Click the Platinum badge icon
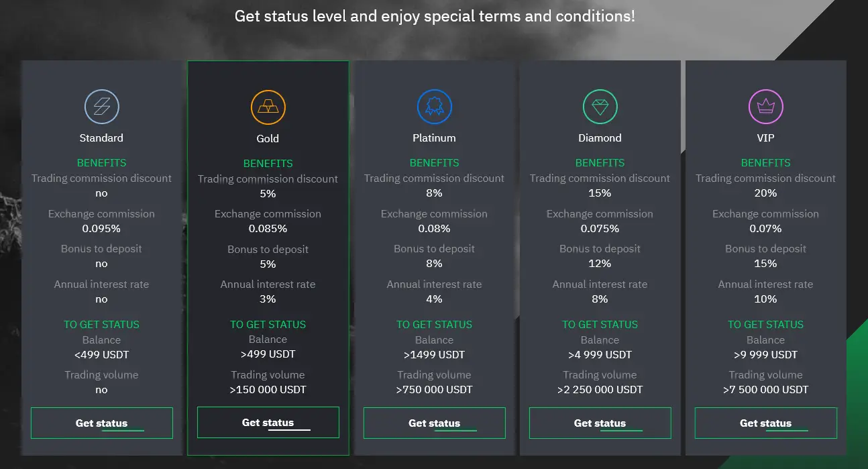Viewport: 868px width, 469px height. click(x=435, y=107)
